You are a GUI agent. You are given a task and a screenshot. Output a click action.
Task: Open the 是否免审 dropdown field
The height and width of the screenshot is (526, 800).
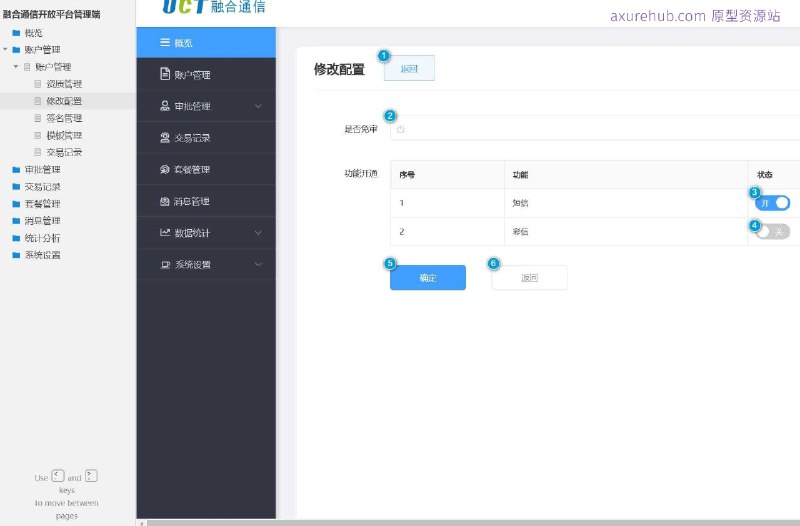click(x=595, y=129)
